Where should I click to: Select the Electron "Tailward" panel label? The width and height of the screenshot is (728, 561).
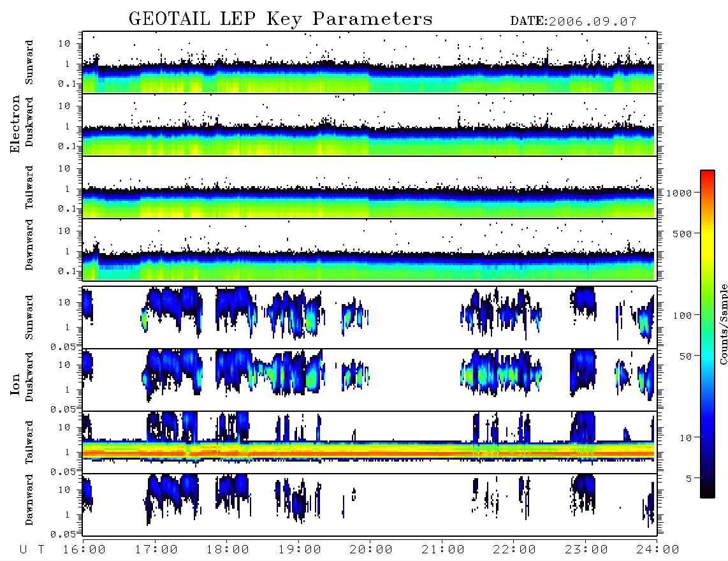[30, 187]
